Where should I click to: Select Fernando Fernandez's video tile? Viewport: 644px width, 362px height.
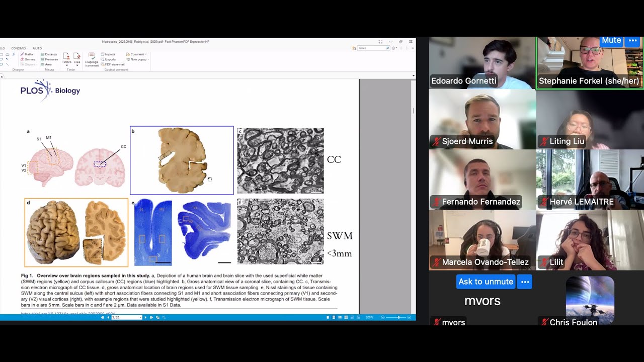click(482, 179)
